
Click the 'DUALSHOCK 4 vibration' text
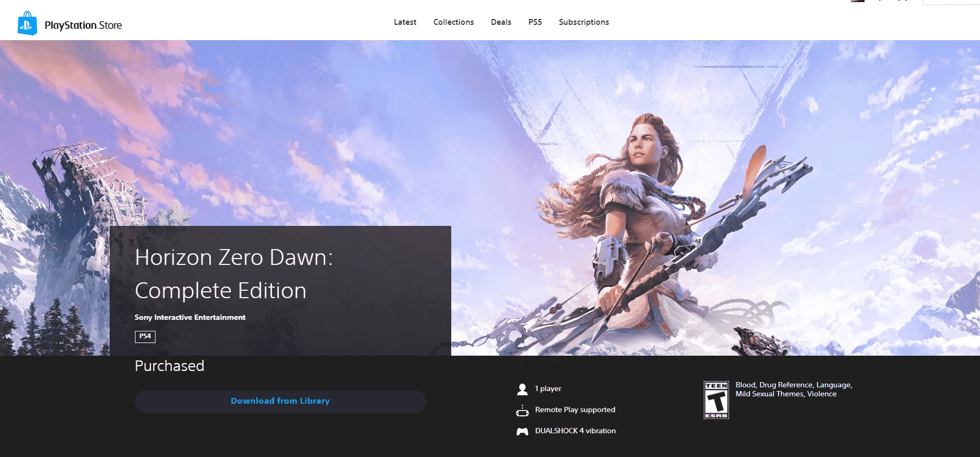575,431
